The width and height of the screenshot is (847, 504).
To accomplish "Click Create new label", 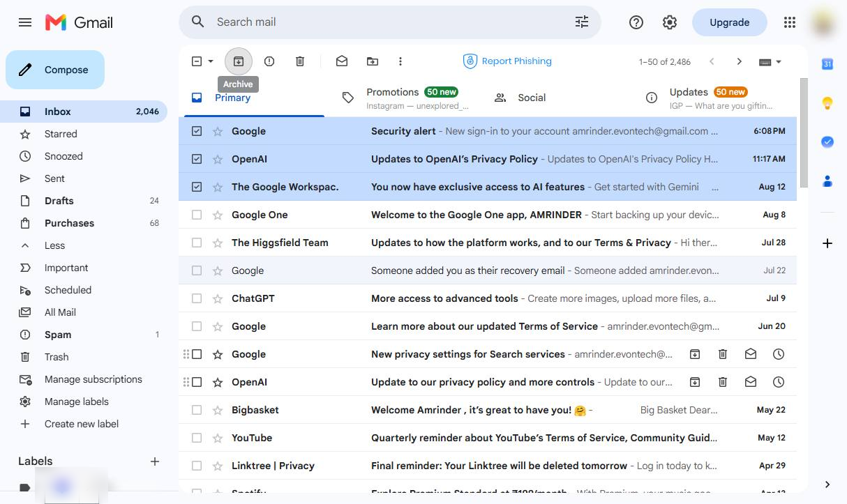I will click(x=84, y=424).
